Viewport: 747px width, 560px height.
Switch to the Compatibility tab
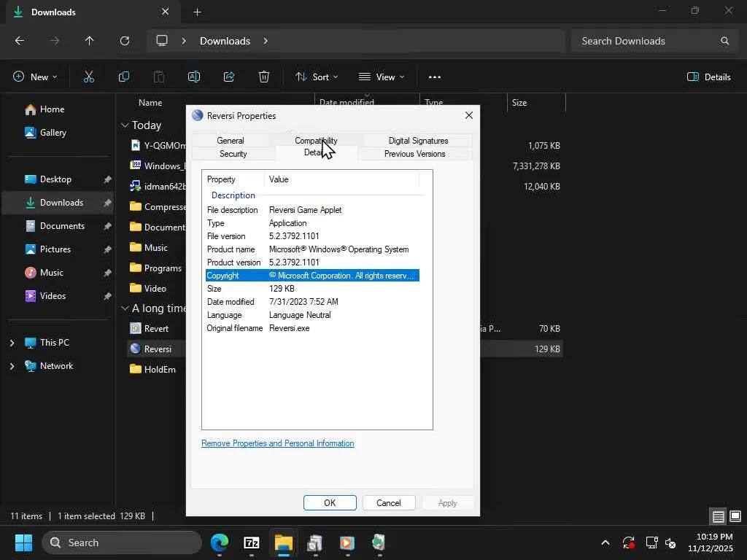coord(316,141)
